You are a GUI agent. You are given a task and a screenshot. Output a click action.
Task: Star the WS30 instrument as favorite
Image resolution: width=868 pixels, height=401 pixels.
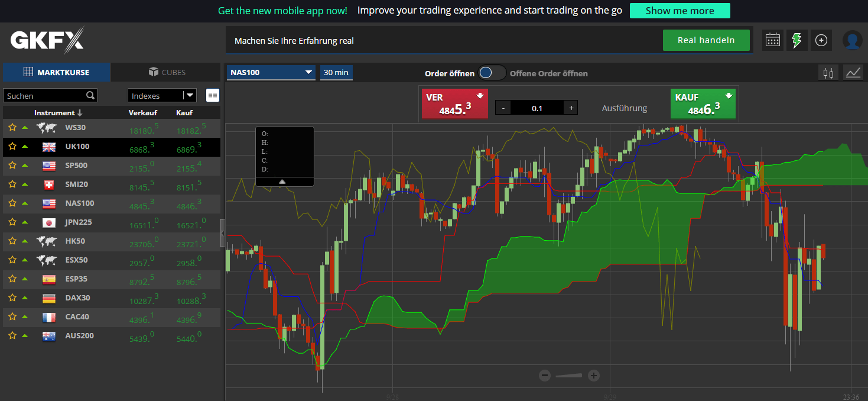pos(12,127)
